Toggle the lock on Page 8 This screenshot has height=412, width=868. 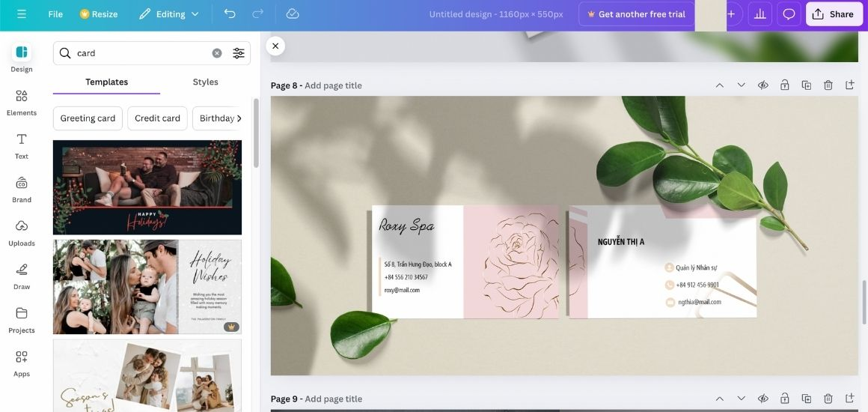(785, 85)
